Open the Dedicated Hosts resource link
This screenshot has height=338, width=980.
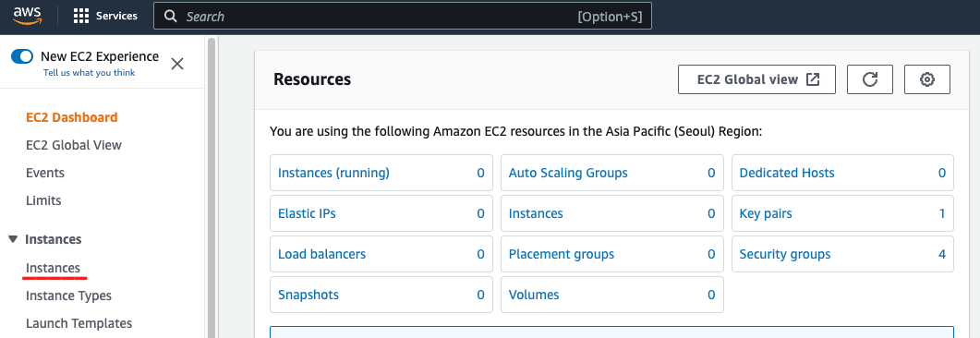pos(787,173)
